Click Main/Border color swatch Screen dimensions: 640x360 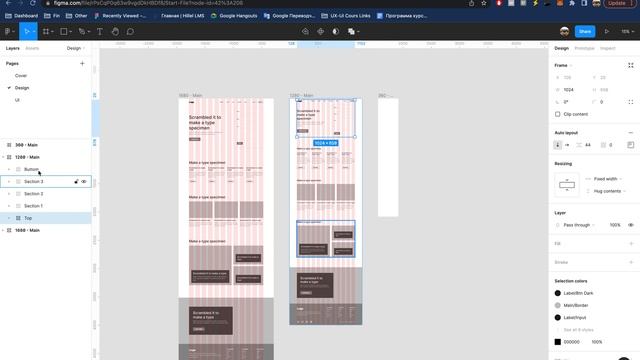click(558, 305)
